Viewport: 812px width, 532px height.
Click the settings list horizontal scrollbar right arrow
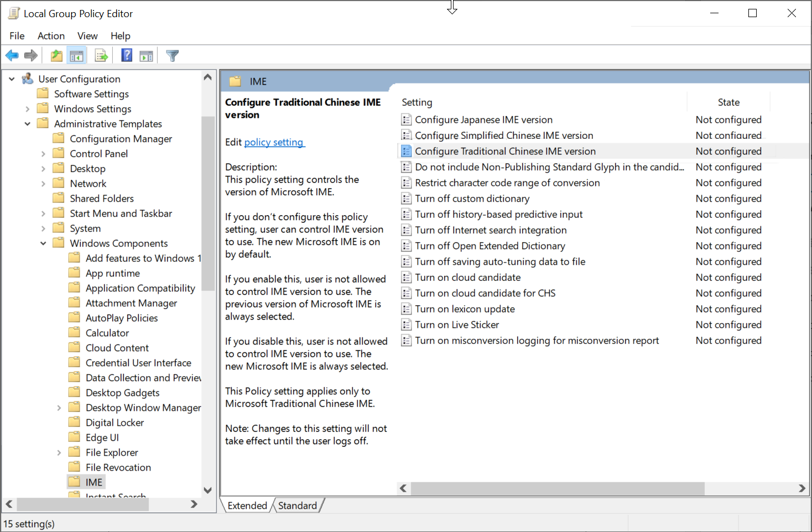802,488
